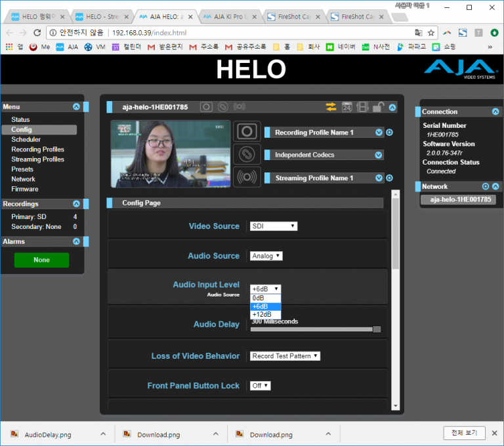This screenshot has height=446, width=504.
Task: Bookmark this page with the star icon
Action: click(431, 33)
